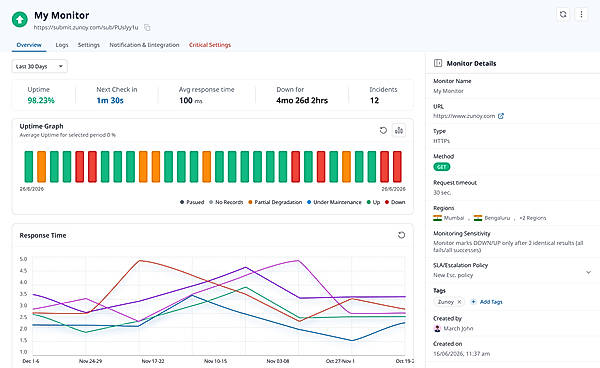Click the Zunoy tag chip
The height and width of the screenshot is (368, 600).
point(449,302)
